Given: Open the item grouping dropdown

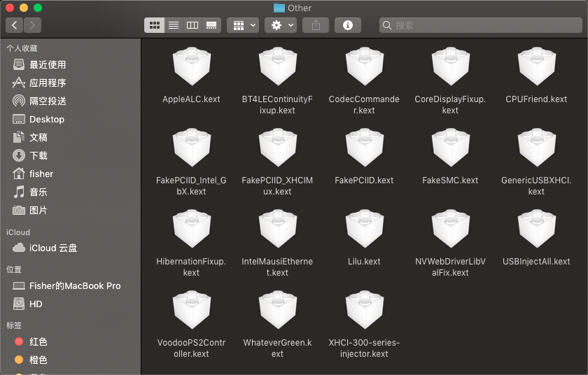Looking at the screenshot, I should point(243,25).
